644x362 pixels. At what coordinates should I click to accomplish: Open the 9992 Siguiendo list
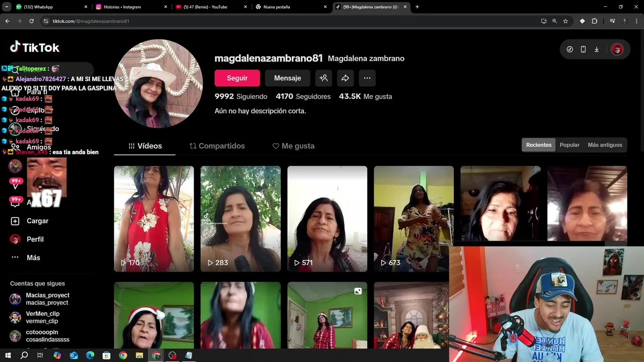(x=241, y=97)
